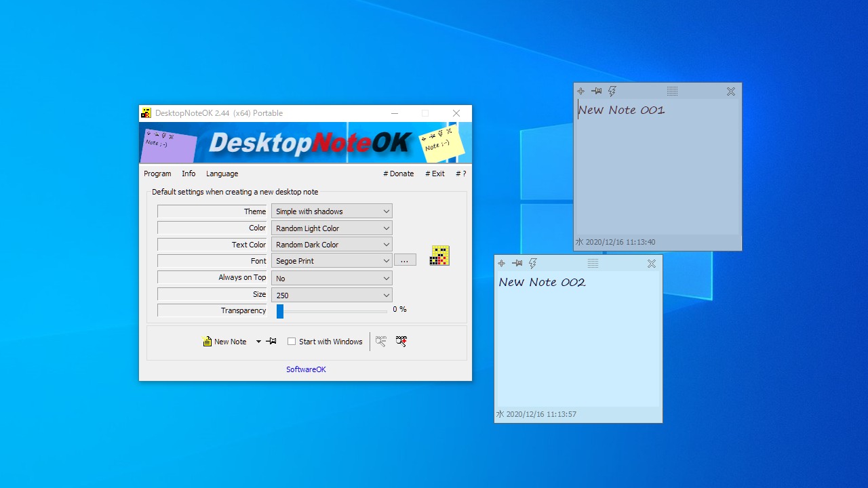
Task: Open the Text Color dropdown
Action: pyautogui.click(x=332, y=245)
